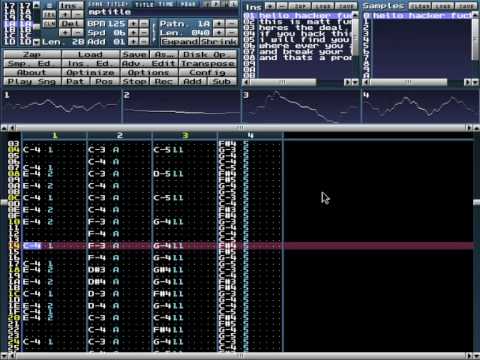Open the Options menu
The width and height of the screenshot is (480, 360).
click(149, 72)
